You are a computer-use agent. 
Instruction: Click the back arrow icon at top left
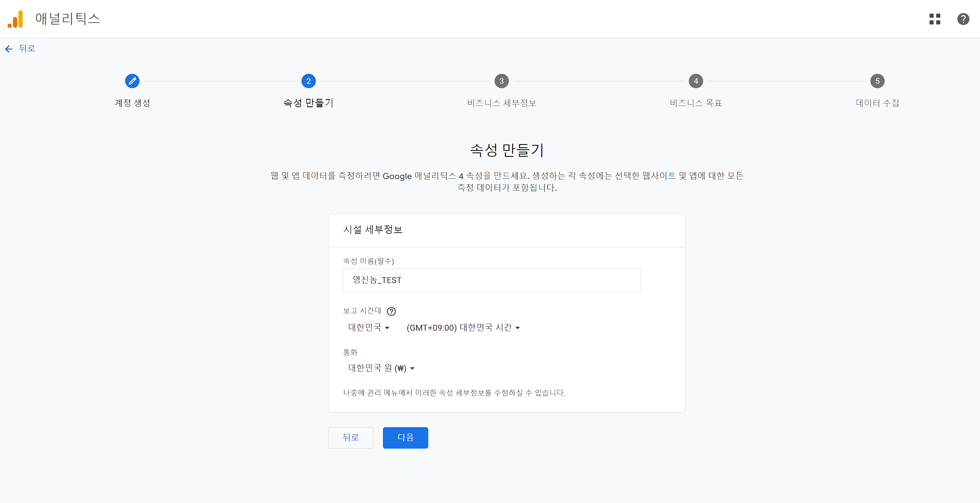coord(9,49)
